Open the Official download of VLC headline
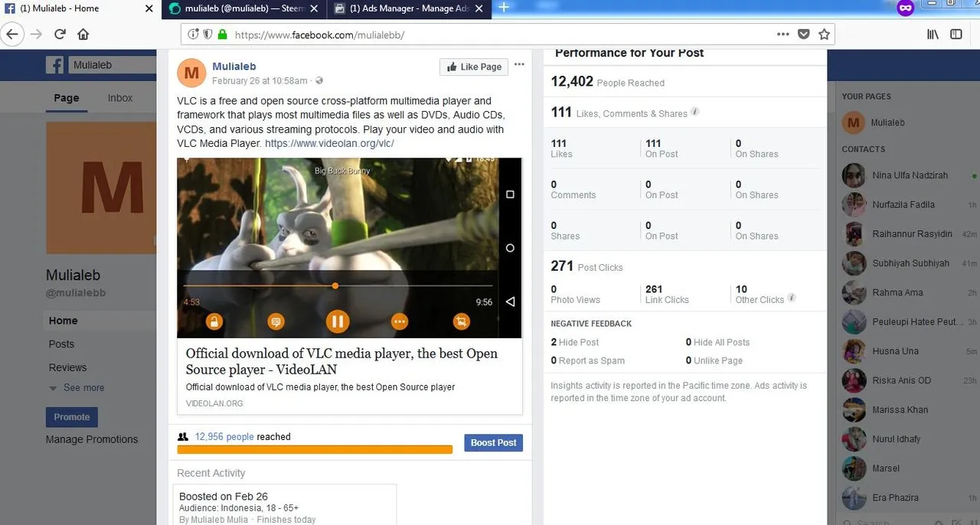Viewport: 980px width, 525px height. tap(341, 361)
